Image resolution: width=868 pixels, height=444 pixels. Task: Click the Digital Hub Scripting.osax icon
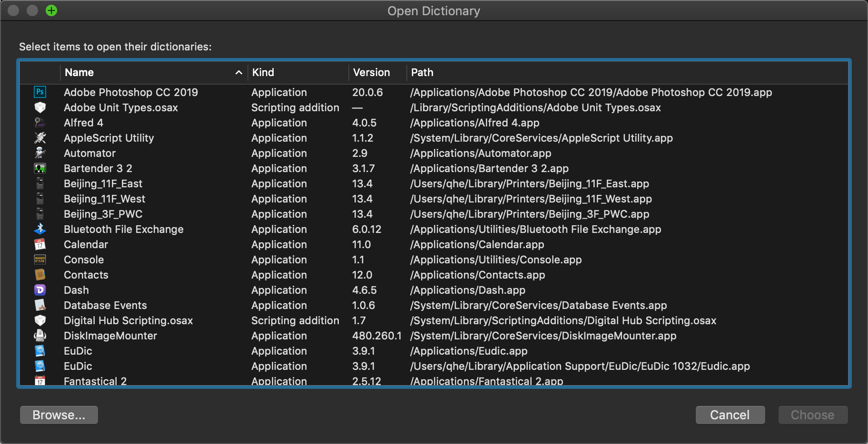click(x=40, y=320)
